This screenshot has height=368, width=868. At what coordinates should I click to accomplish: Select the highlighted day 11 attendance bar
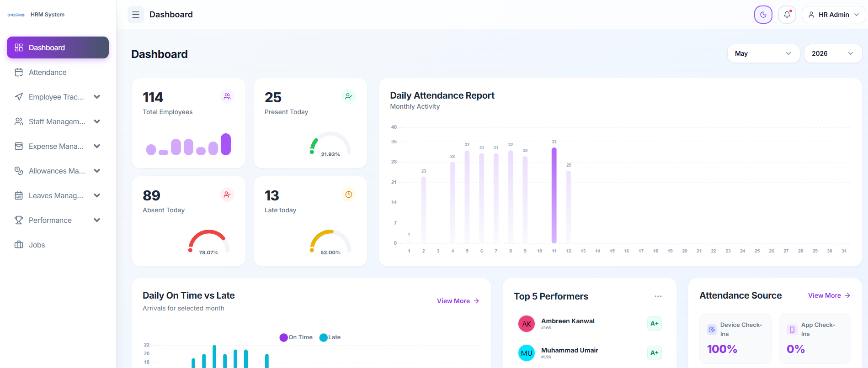554,195
